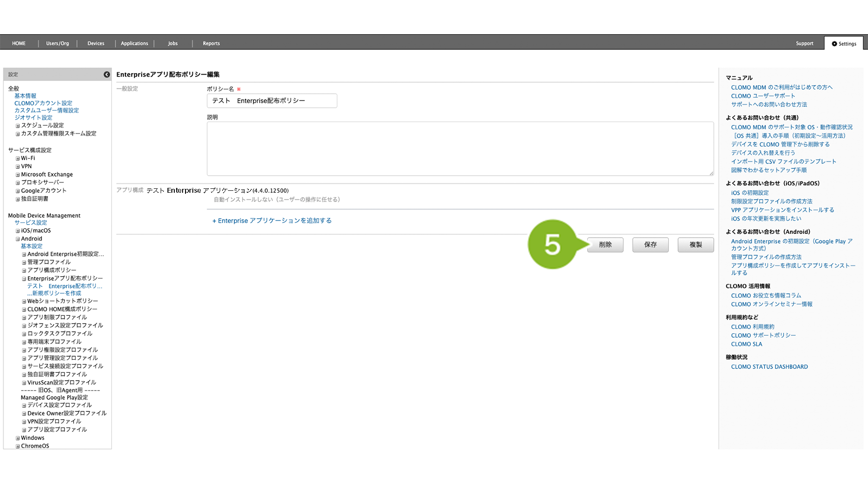Click the ポリシー名 policy name field
The width and height of the screenshot is (868, 488).
click(271, 101)
